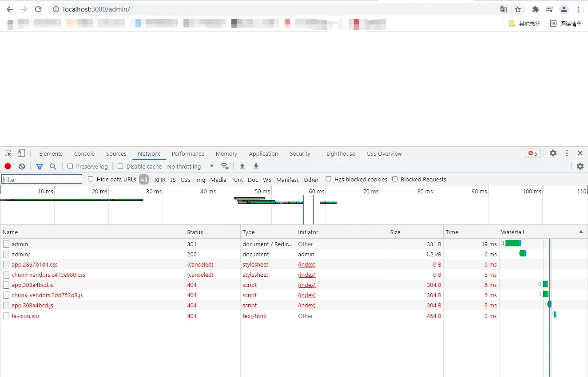This screenshot has height=377, width=588.
Task: Switch to the Lighthouse tab
Action: tap(341, 153)
